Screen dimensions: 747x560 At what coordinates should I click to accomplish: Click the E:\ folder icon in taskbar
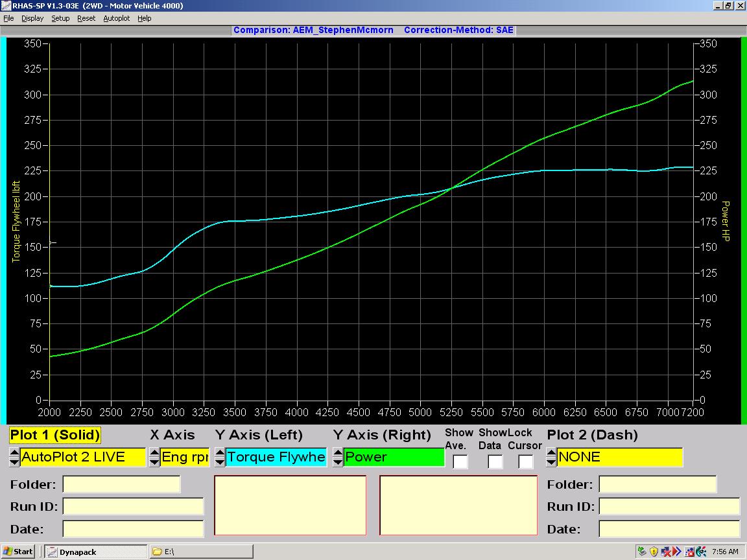click(157, 552)
